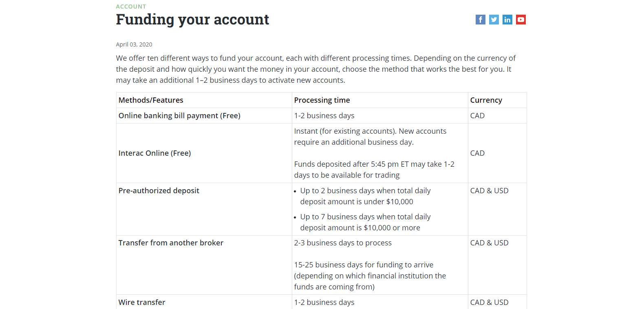This screenshot has width=644, height=309.
Task: Share the article on LinkedIn
Action: 507,19
